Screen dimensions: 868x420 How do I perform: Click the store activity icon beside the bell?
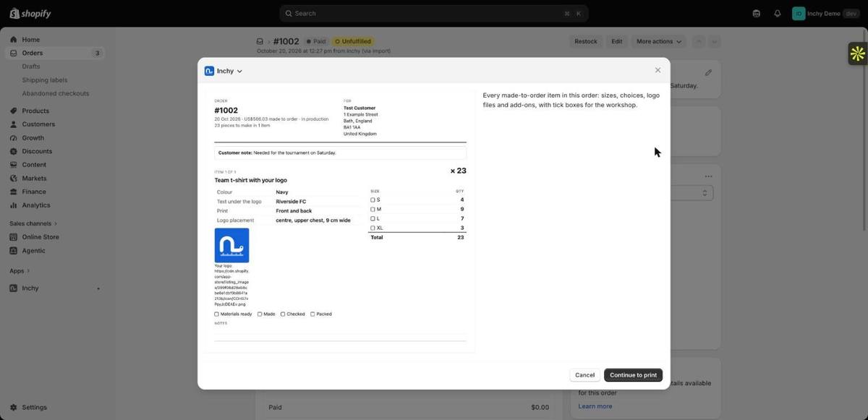point(757,13)
